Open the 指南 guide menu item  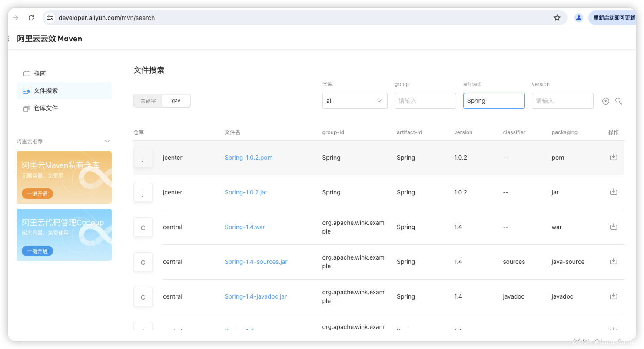click(x=64, y=73)
